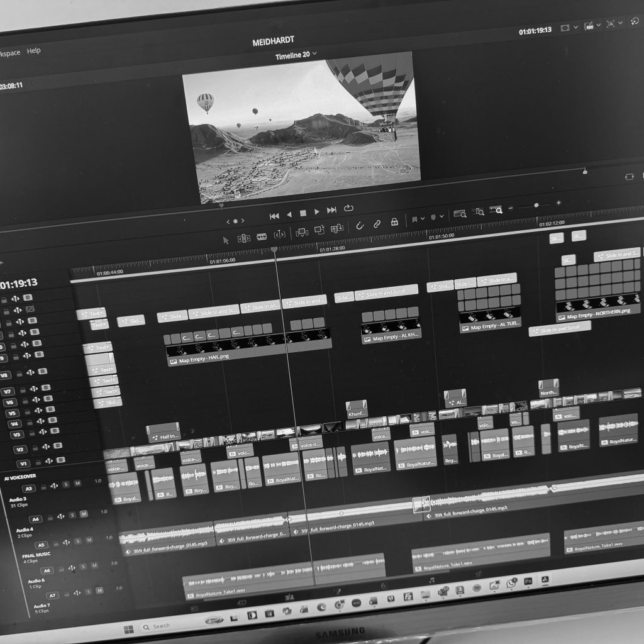Enable loop playback in viewer

pos(348,208)
